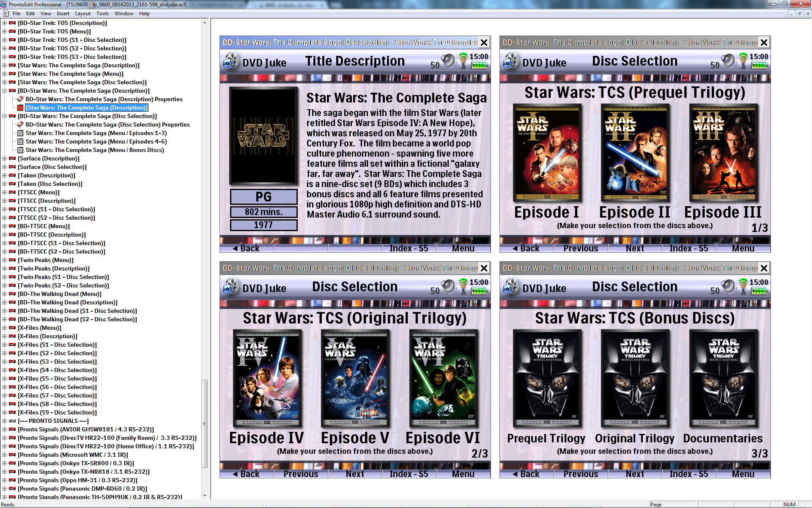Select [Star Wars: The Complete Saga (Menu)] row
812x508 pixels.
(71, 74)
